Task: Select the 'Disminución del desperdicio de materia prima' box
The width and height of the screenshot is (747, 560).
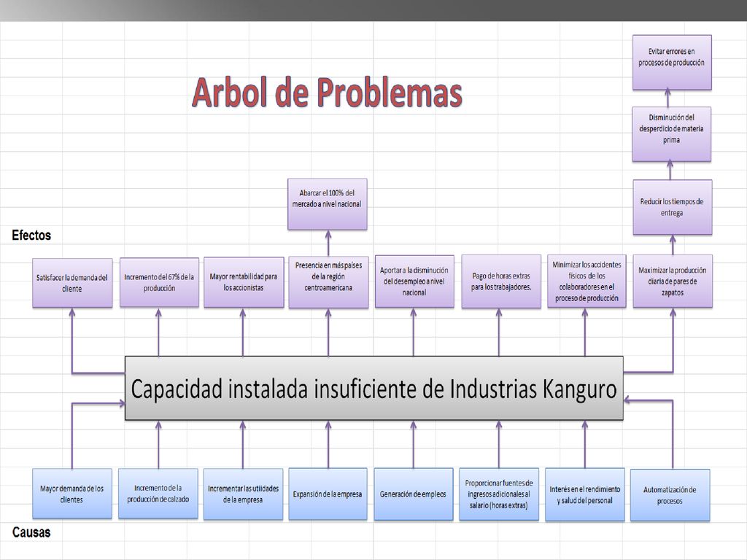Action: [672, 134]
